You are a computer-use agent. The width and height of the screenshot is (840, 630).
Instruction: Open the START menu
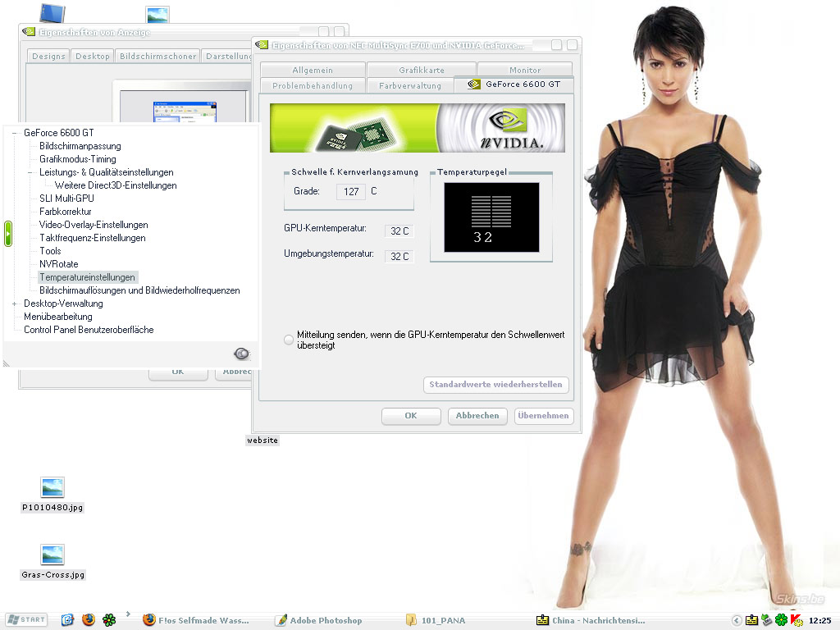[x=27, y=620]
